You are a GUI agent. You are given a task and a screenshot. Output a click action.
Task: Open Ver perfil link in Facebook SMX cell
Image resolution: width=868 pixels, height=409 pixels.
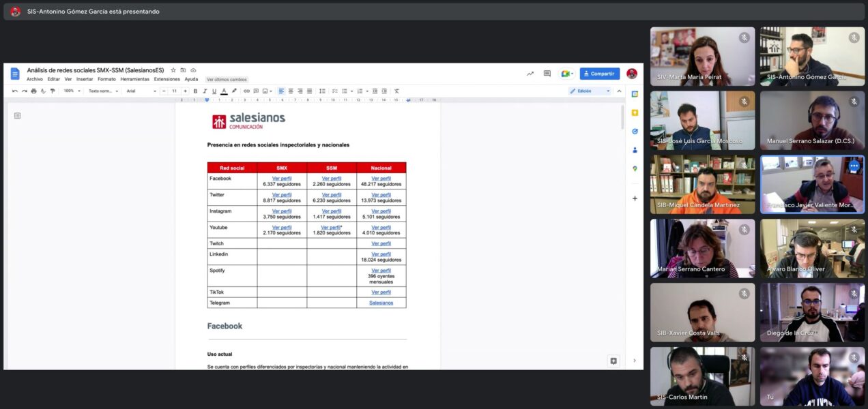[282, 179]
